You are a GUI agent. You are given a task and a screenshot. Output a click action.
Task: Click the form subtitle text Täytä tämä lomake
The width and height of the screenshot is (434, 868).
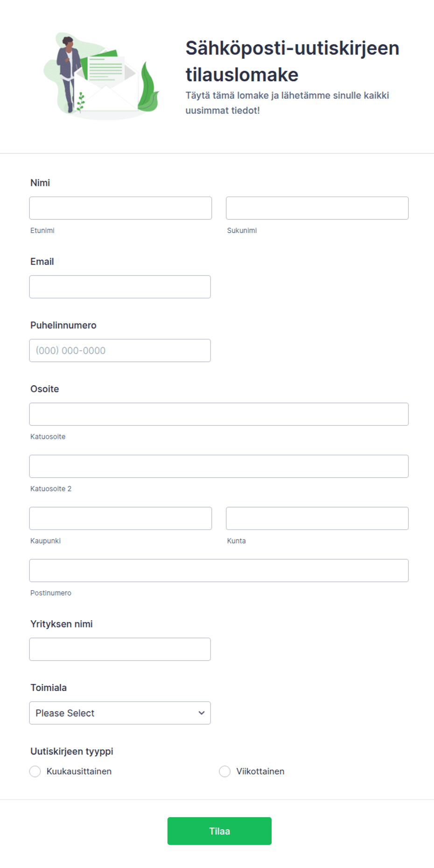[x=287, y=103]
